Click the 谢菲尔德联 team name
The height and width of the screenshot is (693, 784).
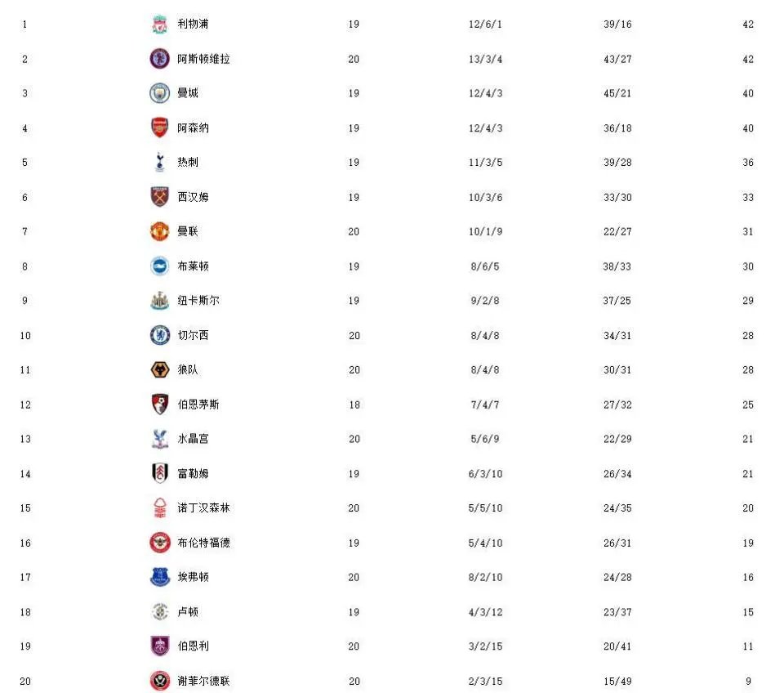coord(203,681)
